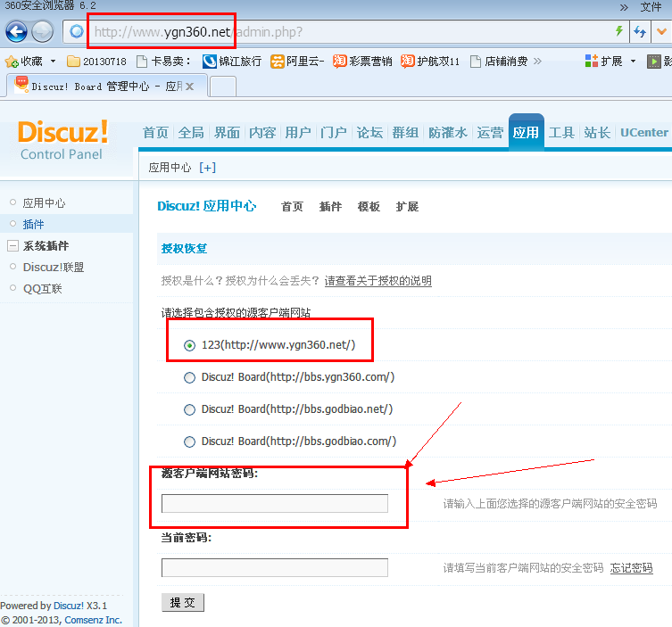Select the bbs.ygn360.com radio option
Image resolution: width=672 pixels, height=627 pixels.
(189, 377)
